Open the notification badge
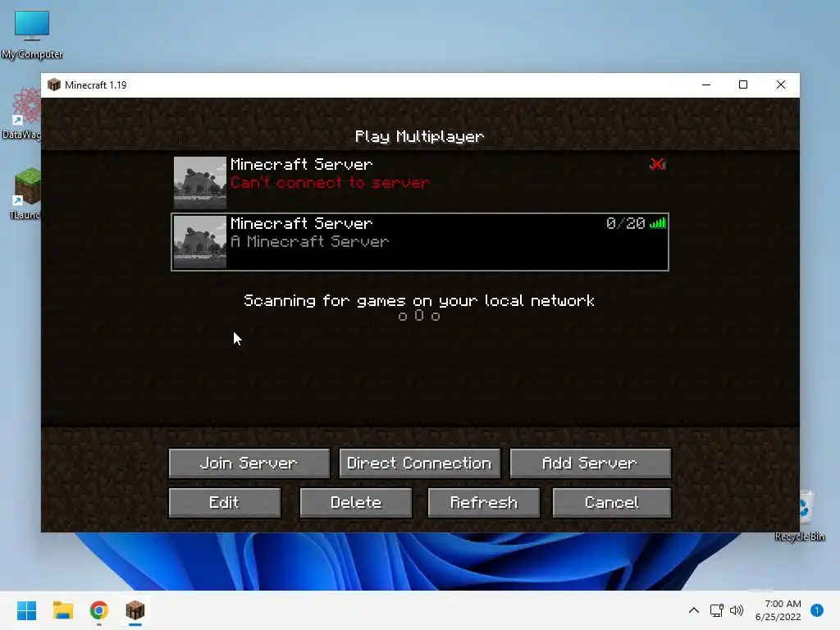 (817, 610)
